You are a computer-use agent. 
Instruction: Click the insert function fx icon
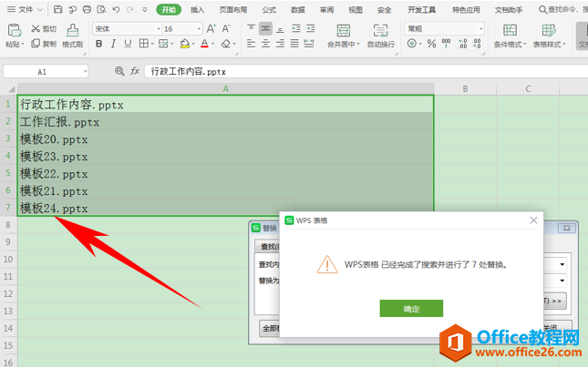(135, 71)
